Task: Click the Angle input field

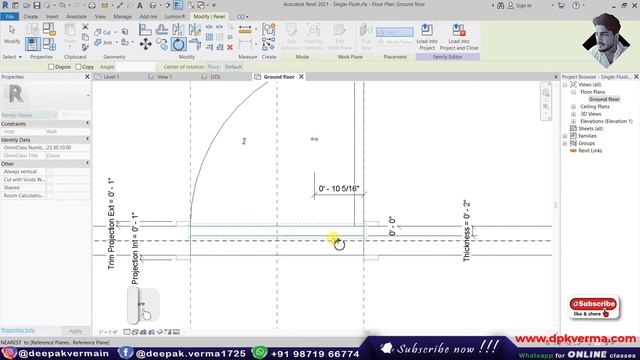Action: 136,67
